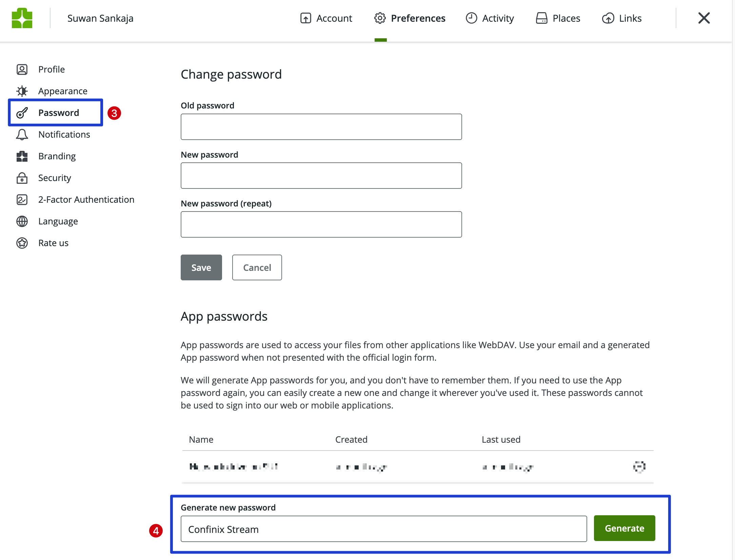
Task: Click the Password key icon in sidebar
Action: (x=22, y=113)
